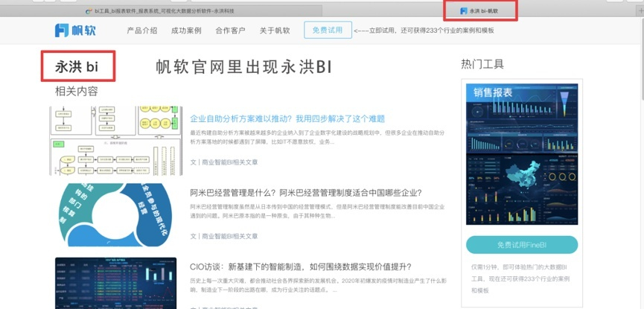This screenshot has width=644, height=309.
Task: Open a new browser tab with plus button
Action: (x=641, y=11)
